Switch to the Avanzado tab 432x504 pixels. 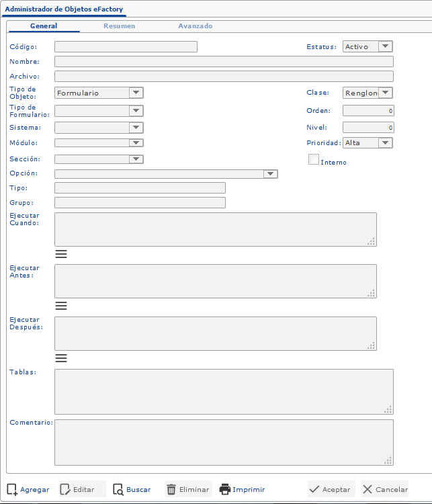coord(195,26)
